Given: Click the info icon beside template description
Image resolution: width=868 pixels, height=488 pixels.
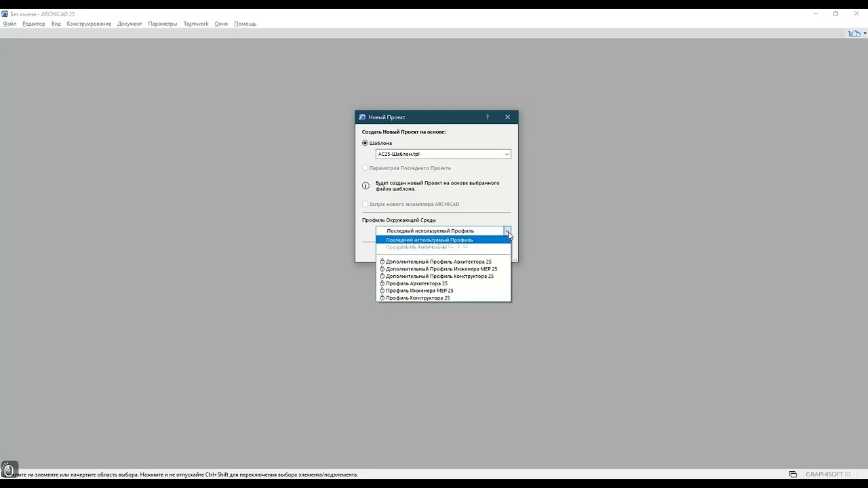Looking at the screenshot, I should tap(366, 186).
